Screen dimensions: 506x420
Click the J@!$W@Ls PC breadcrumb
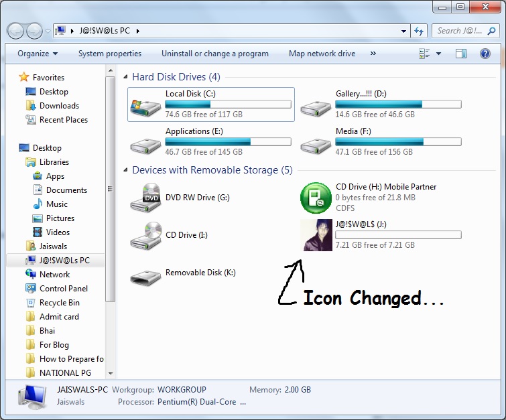(x=105, y=31)
